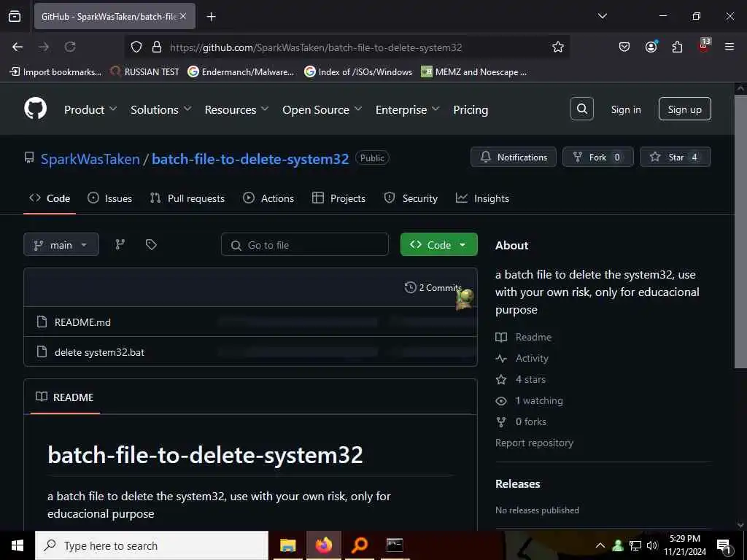Switch to the Issues tab
This screenshot has width=747, height=560.
click(109, 198)
